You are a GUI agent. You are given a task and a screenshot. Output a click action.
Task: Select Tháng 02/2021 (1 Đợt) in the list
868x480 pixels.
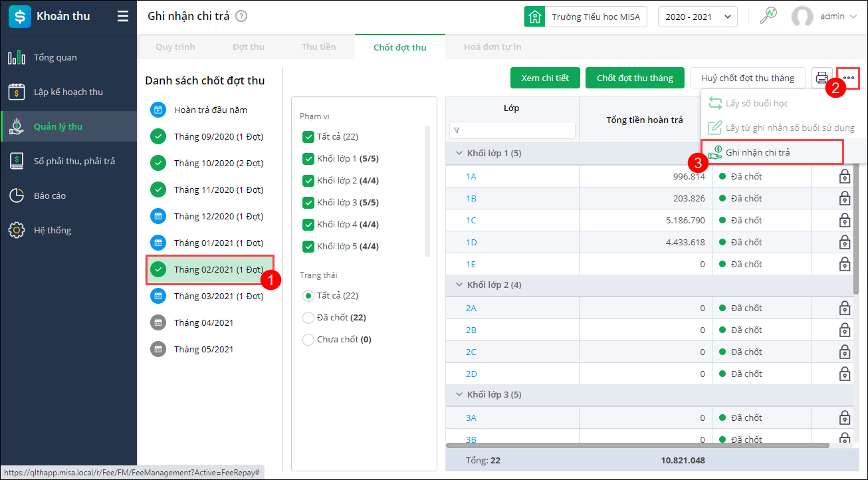coord(210,270)
